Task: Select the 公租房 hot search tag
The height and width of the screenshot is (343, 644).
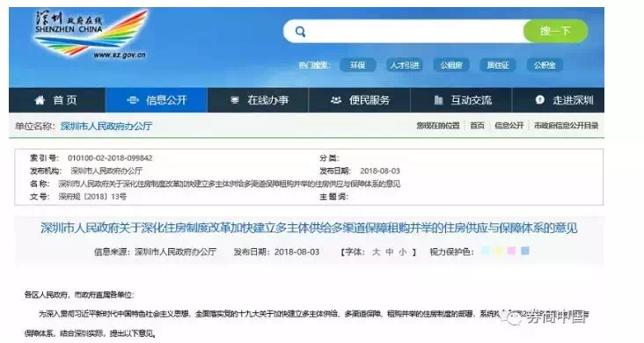Action: 451,65
